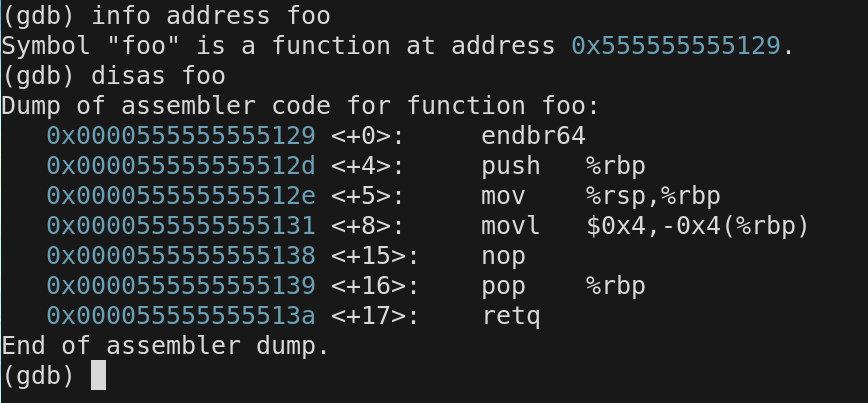Click the retq instruction
Viewport: 868px width, 403px height.
coord(511,316)
